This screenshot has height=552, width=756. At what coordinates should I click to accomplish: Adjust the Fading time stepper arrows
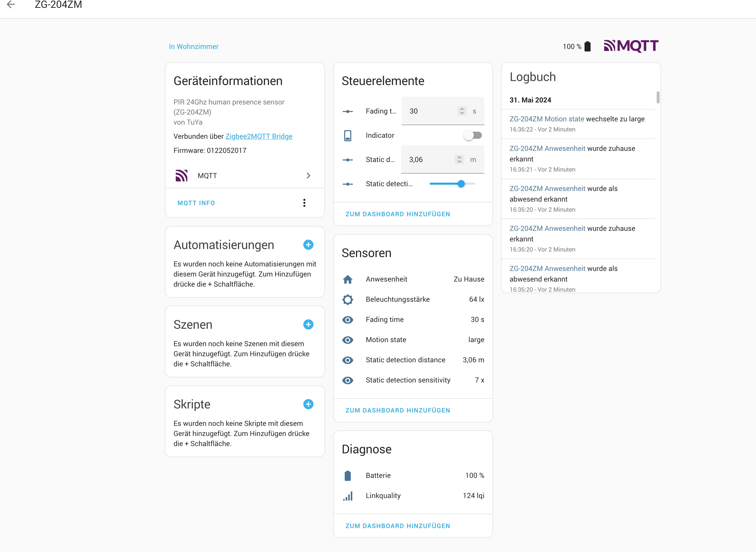[462, 111]
